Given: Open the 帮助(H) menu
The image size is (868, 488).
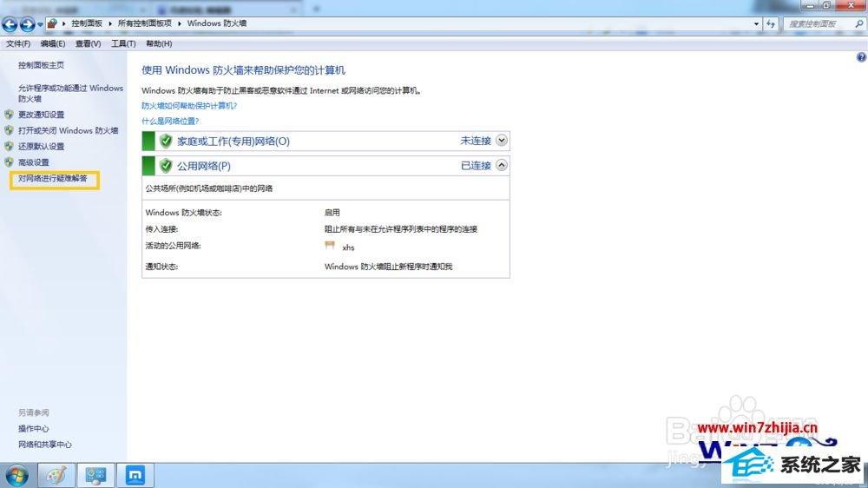Looking at the screenshot, I should (159, 43).
